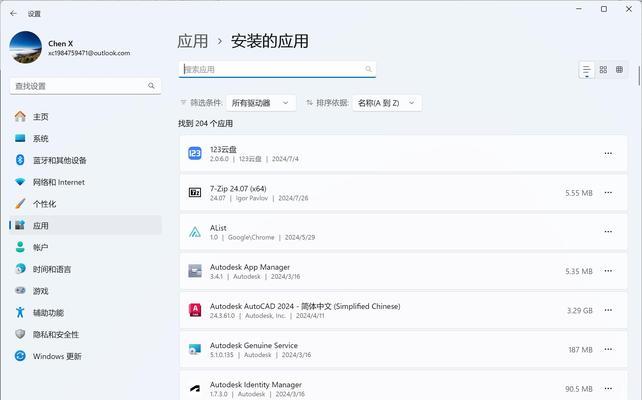Select the AList app name text
The width and height of the screenshot is (642, 400).
[218, 228]
